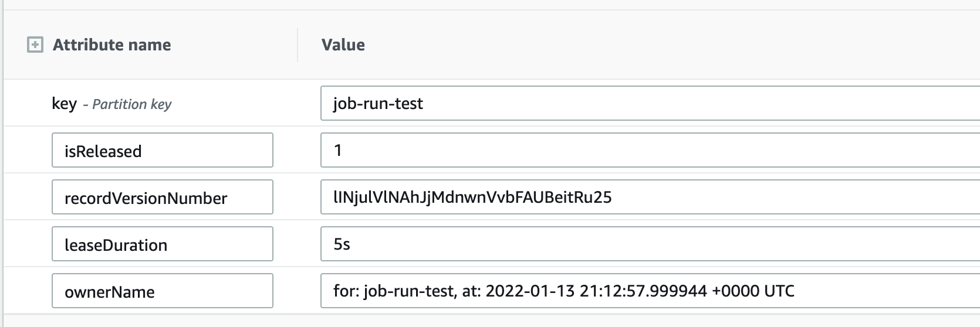The height and width of the screenshot is (327, 980).
Task: Edit the ownerName attribute name field
Action: point(163,291)
